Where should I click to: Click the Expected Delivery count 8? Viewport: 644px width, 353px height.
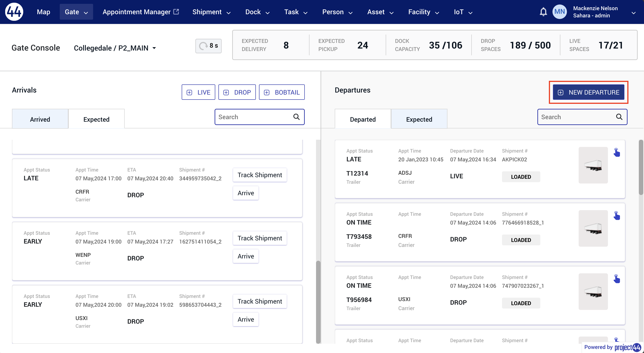click(286, 45)
